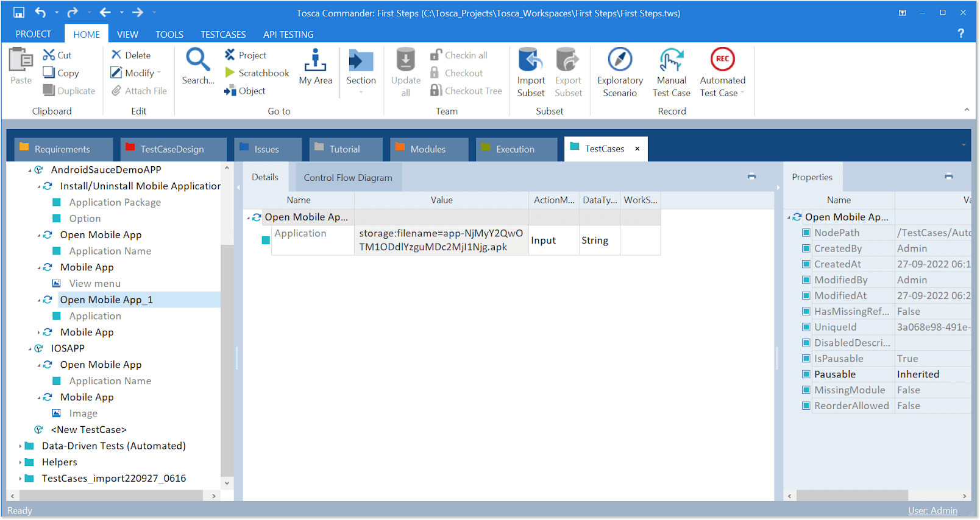Click the Search magnifier icon
The width and height of the screenshot is (980, 520).
[x=198, y=60]
